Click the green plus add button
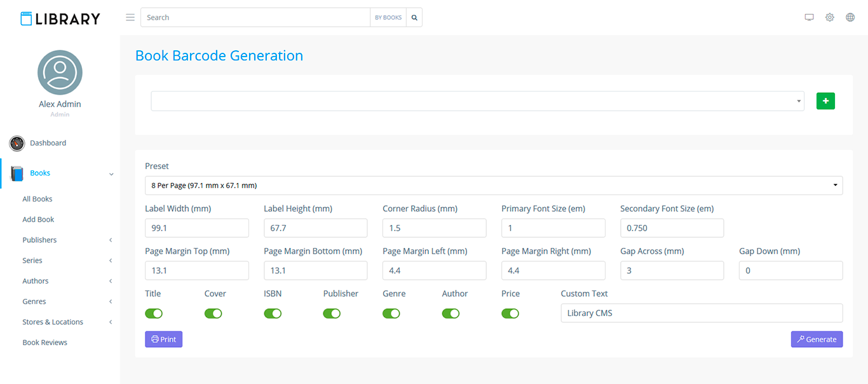Screen dimensions: 868x384 tap(825, 101)
